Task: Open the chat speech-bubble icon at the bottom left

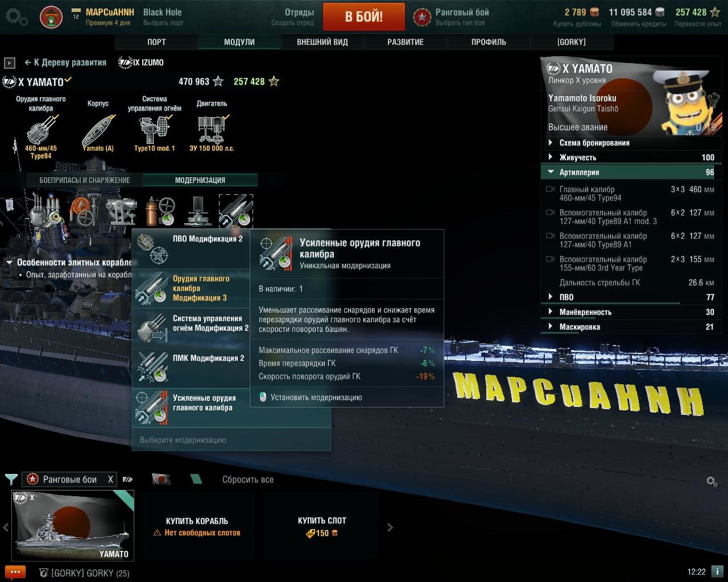Action: point(15,572)
